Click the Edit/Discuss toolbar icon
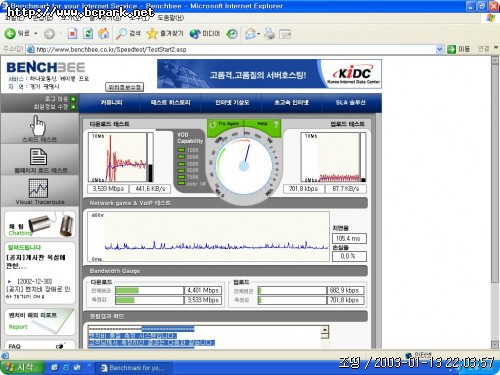This screenshot has width=500, height=375. 285,34
